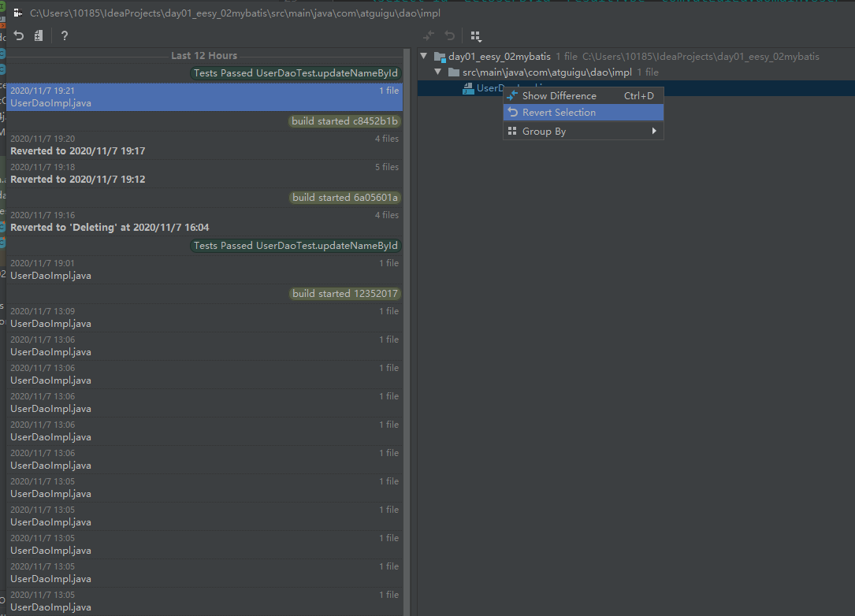Click the 'build started c8452b1b' label
The height and width of the screenshot is (616, 855).
[344, 121]
